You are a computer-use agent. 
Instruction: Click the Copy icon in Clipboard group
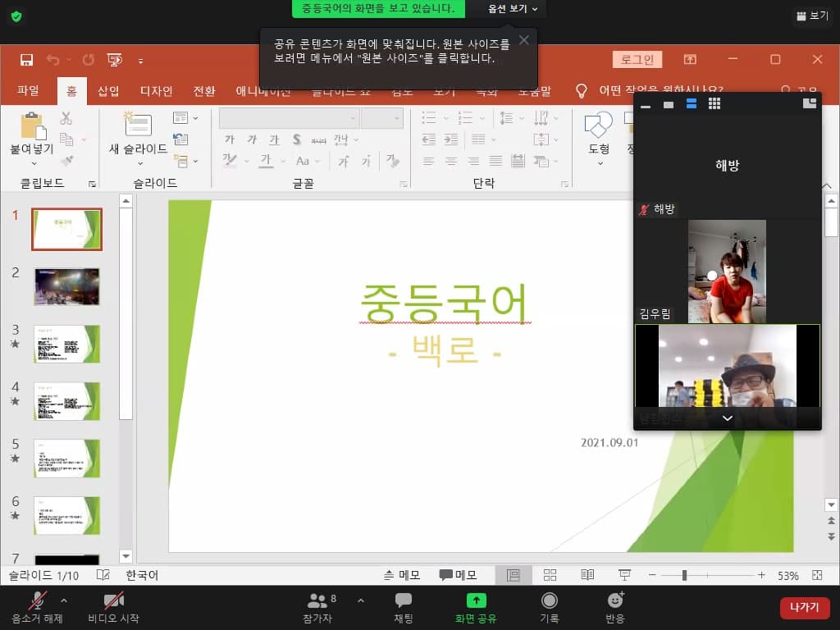tap(66, 139)
